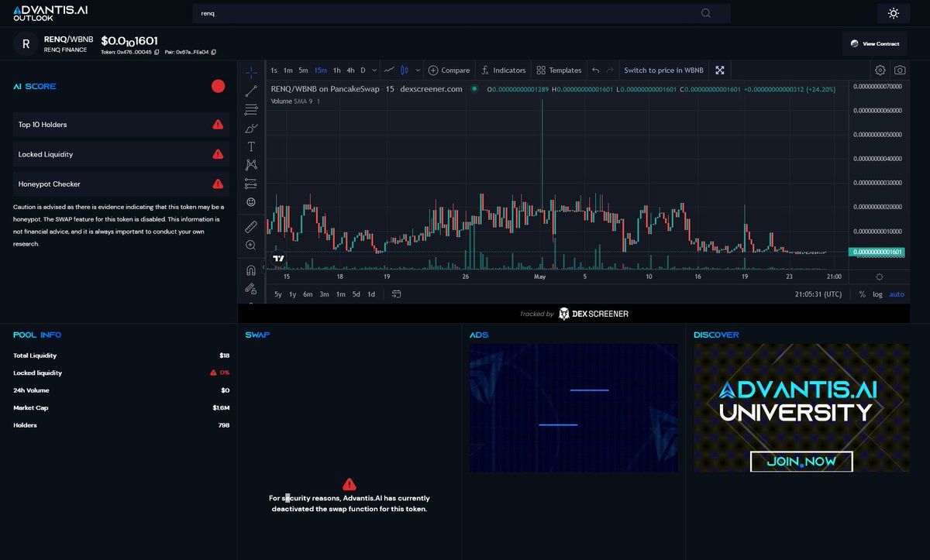
Task: Click the JOIN NOW banner button
Action: 801,462
